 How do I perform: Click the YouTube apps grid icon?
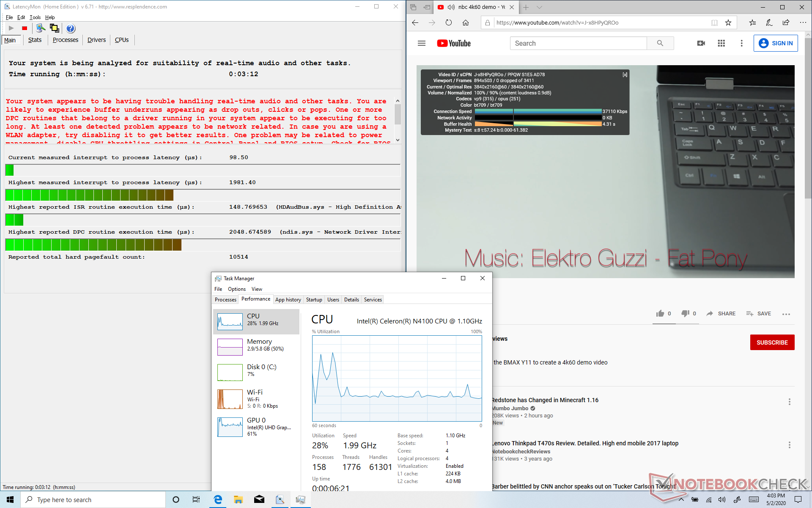[x=721, y=43]
